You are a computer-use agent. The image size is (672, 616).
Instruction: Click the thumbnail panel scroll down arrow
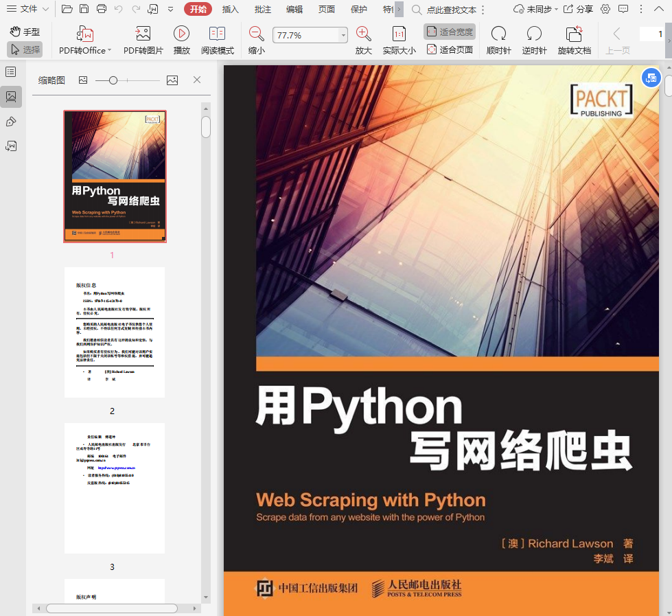point(206,597)
